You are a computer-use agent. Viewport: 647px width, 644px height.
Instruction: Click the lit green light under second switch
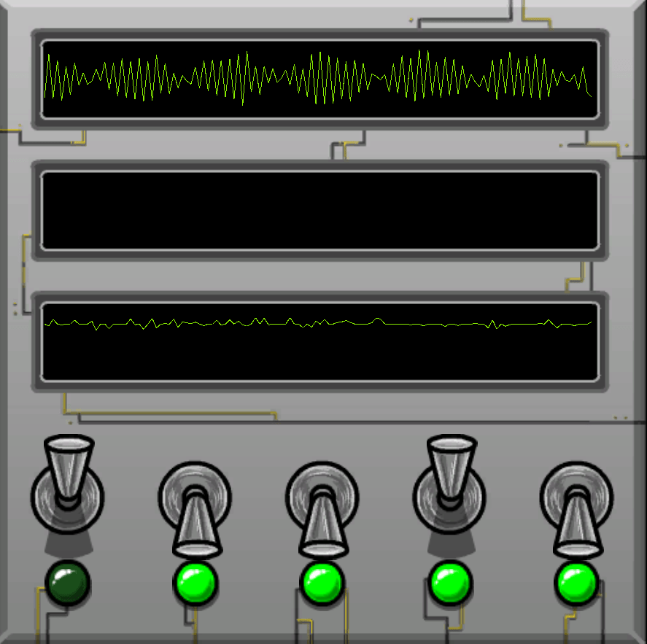click(195, 583)
